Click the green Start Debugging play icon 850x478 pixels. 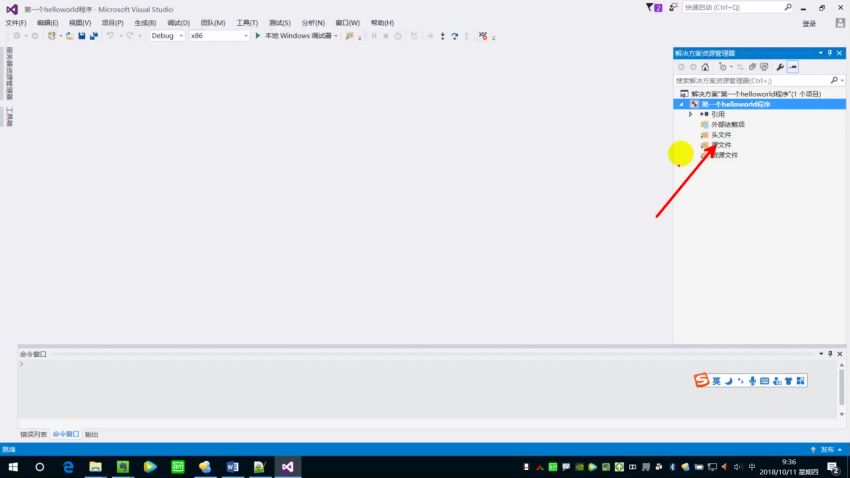(258, 36)
